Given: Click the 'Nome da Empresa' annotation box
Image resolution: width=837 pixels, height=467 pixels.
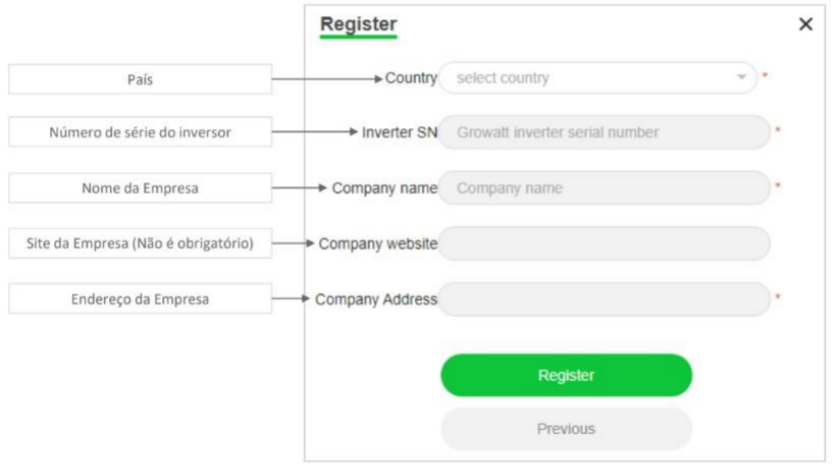Looking at the screenshot, I should click(x=140, y=188).
